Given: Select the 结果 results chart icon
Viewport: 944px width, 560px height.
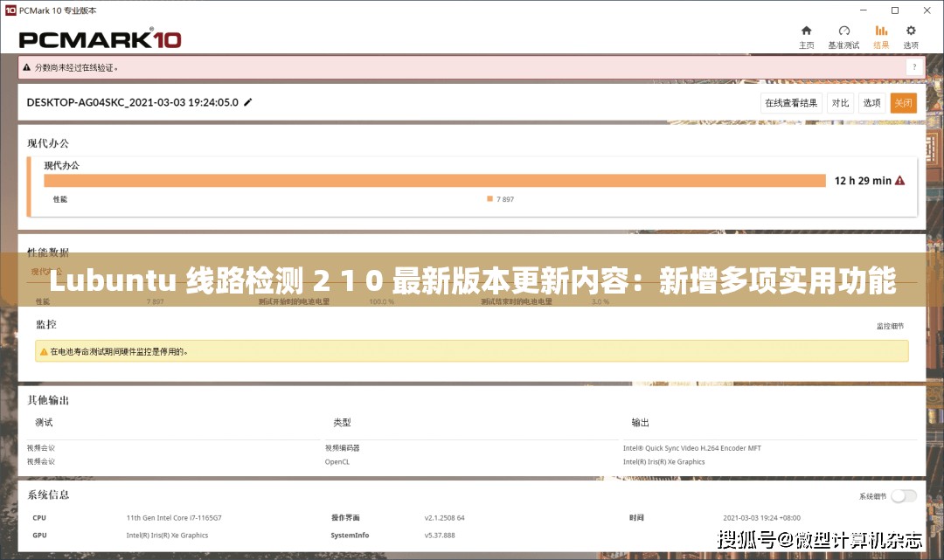Looking at the screenshot, I should click(881, 31).
